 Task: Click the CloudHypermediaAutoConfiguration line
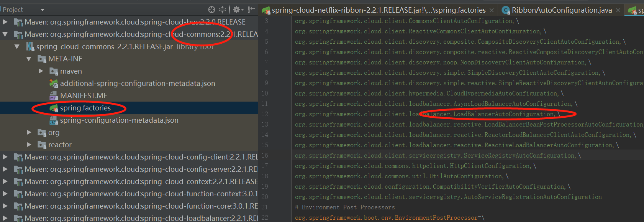429,93
